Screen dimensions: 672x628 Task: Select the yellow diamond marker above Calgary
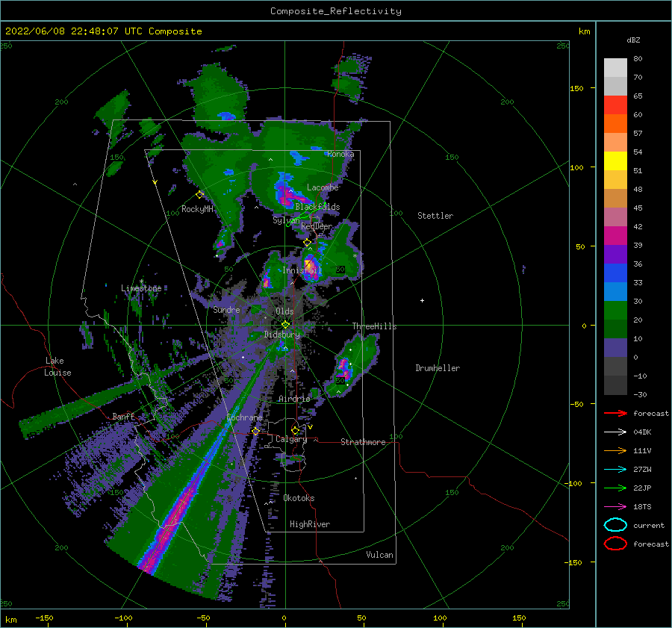295,430
